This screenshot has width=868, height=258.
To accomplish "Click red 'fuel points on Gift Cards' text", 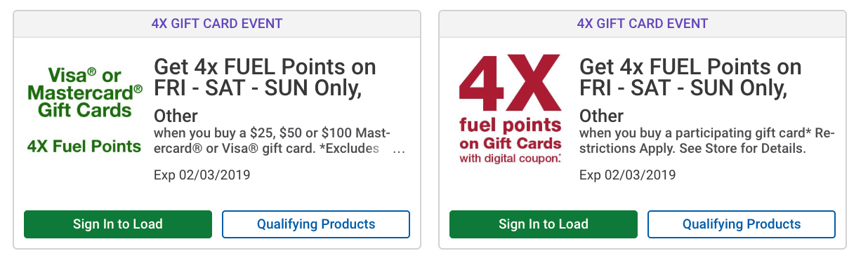I will [510, 134].
